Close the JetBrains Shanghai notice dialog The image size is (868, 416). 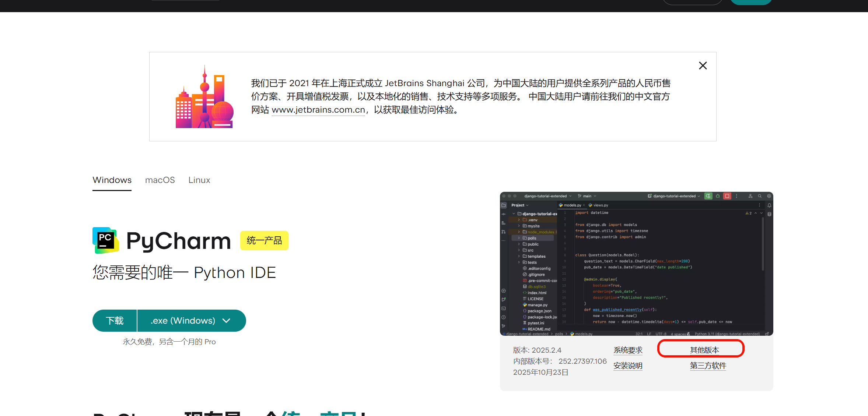[703, 65]
